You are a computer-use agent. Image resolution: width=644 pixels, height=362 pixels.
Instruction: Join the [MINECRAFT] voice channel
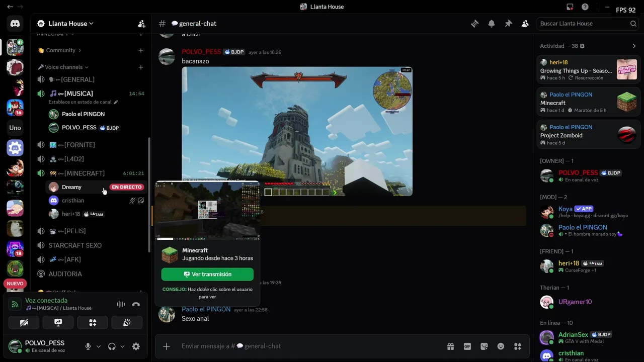(x=91, y=173)
